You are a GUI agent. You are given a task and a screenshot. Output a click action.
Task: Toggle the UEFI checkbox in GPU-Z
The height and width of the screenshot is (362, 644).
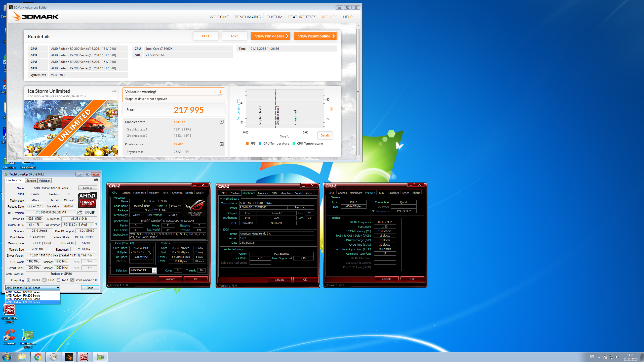87,212
